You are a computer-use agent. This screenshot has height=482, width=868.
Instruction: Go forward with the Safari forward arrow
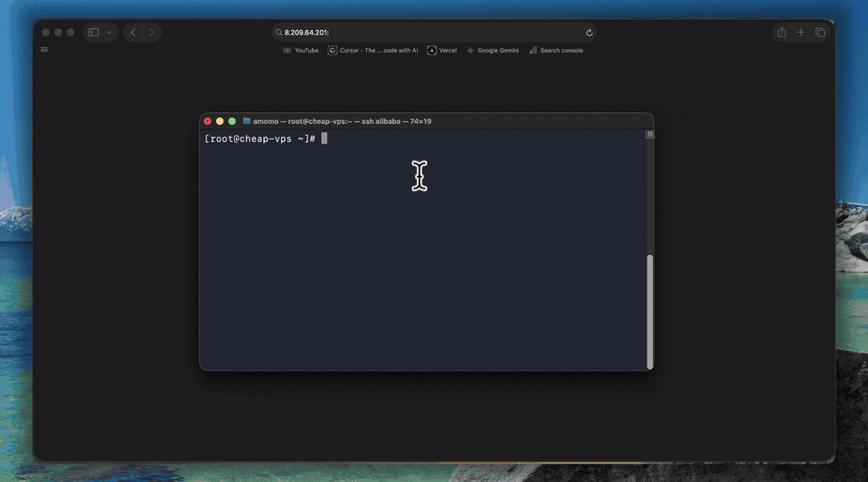pos(152,33)
